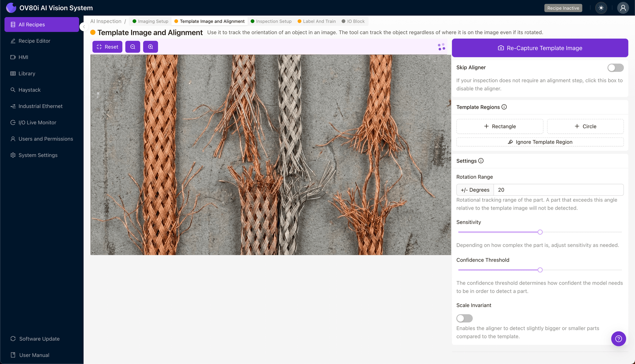Open System Settings
This screenshot has width=635, height=364.
(42, 155)
